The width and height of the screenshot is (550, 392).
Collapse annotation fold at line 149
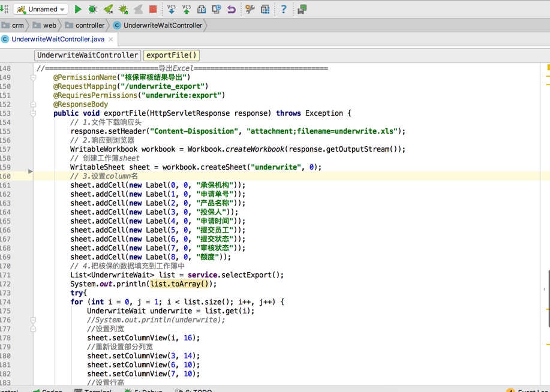tap(34, 77)
